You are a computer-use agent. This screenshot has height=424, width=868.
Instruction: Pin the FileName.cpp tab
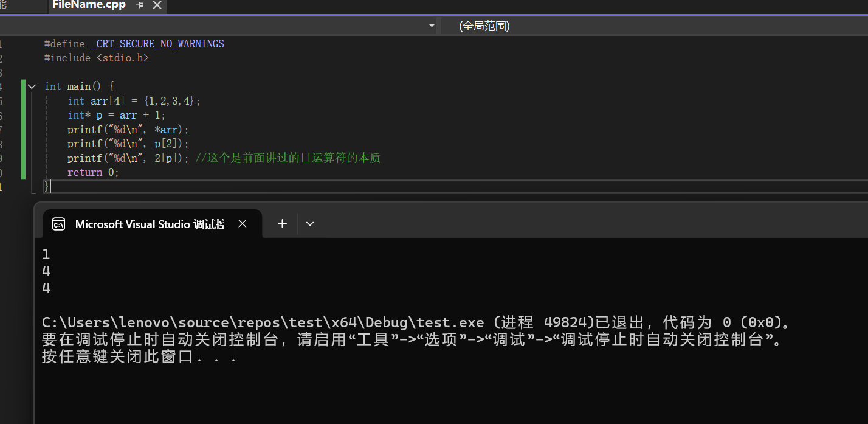point(140,4)
